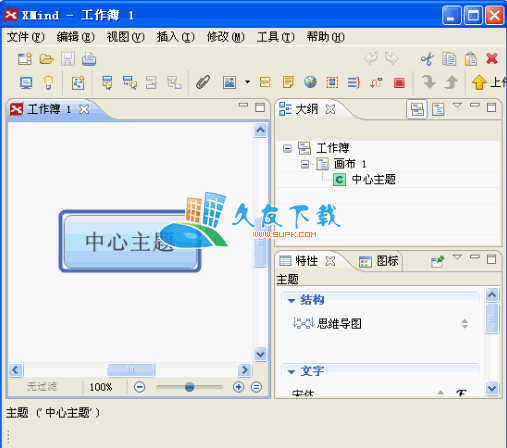Click the label icon in toolbar
The width and height of the screenshot is (507, 448).
click(265, 82)
